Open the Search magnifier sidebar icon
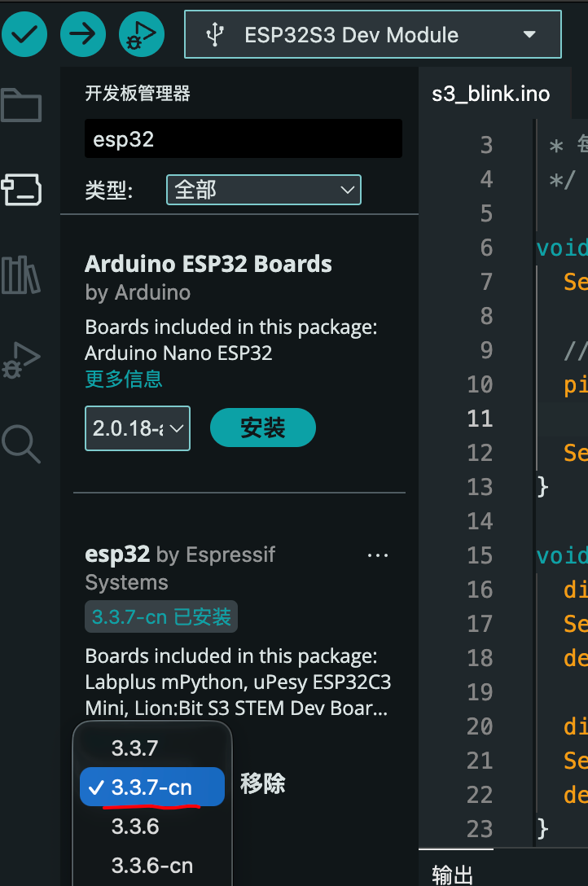Viewport: 588px width, 886px height. click(21, 444)
